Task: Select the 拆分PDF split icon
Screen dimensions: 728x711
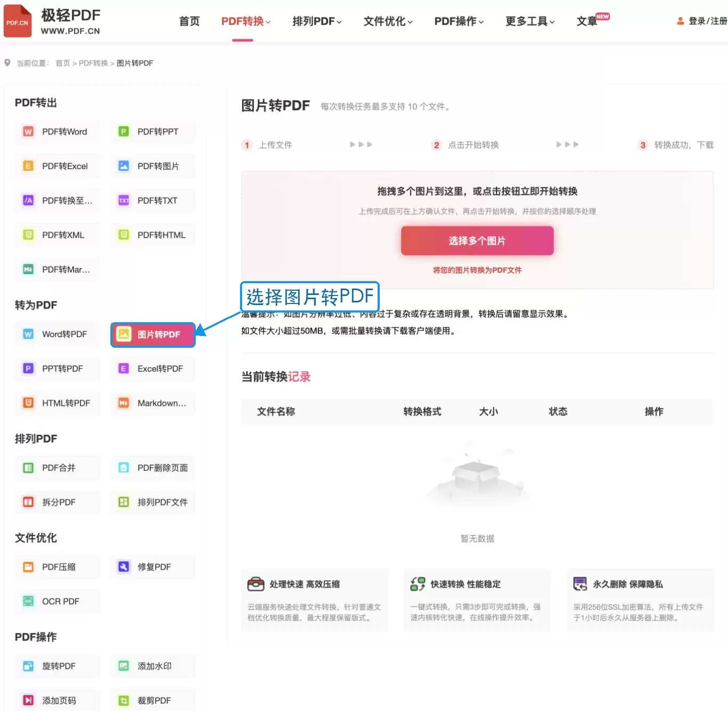Action: (28, 502)
